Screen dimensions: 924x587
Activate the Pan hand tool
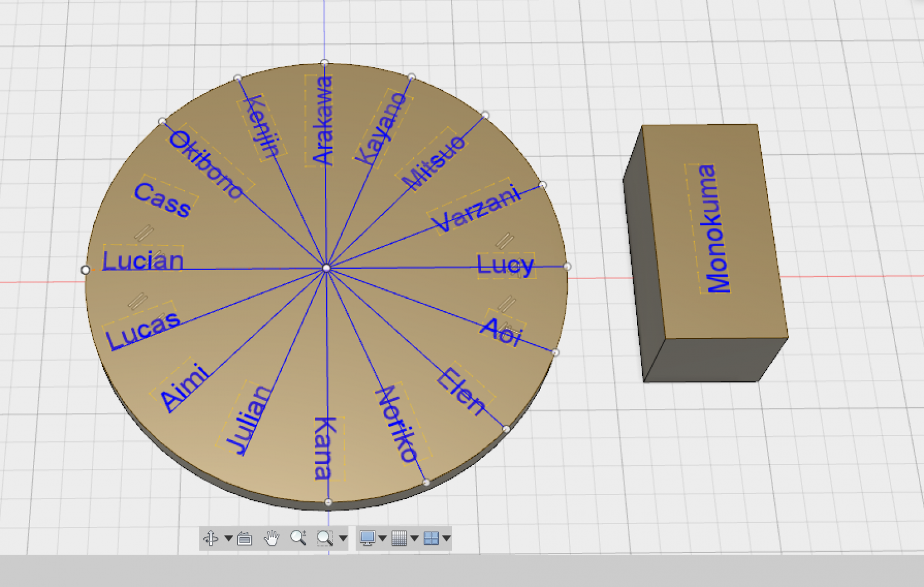tap(271, 538)
